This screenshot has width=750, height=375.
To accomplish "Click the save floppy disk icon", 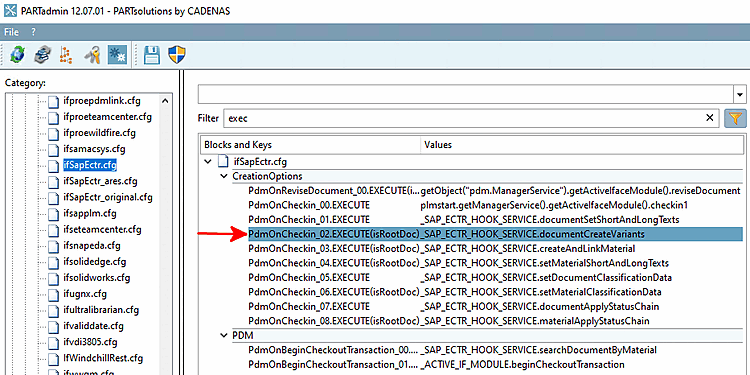I will 152,55.
